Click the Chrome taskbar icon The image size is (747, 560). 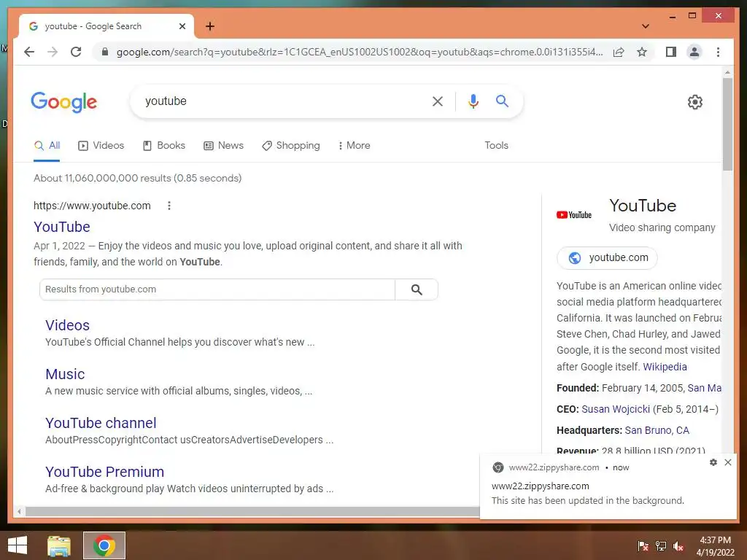[104, 545]
